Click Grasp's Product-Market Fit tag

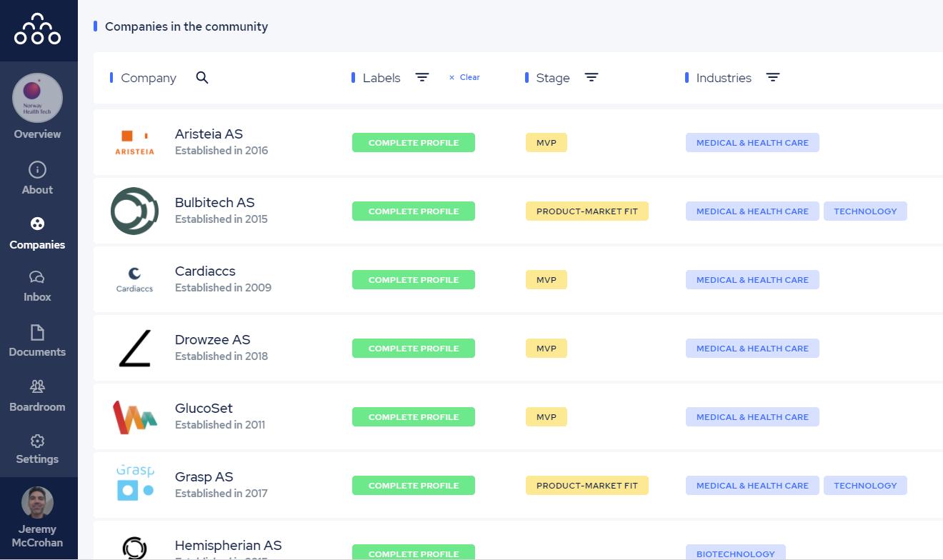click(x=587, y=486)
